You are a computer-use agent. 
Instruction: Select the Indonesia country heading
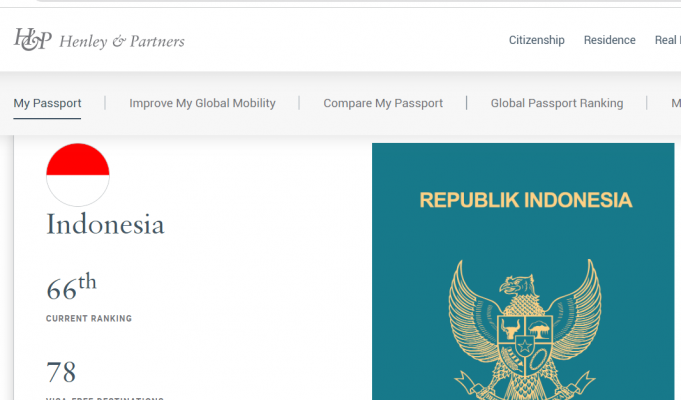(105, 224)
